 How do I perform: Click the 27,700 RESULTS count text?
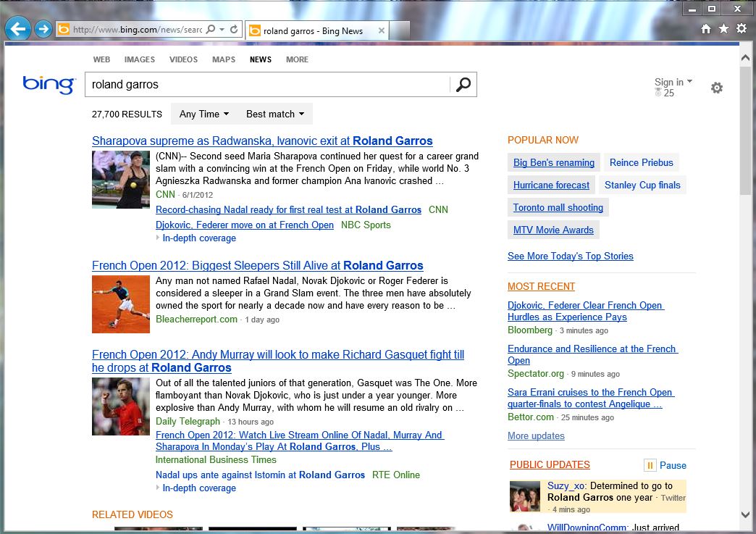click(x=127, y=114)
